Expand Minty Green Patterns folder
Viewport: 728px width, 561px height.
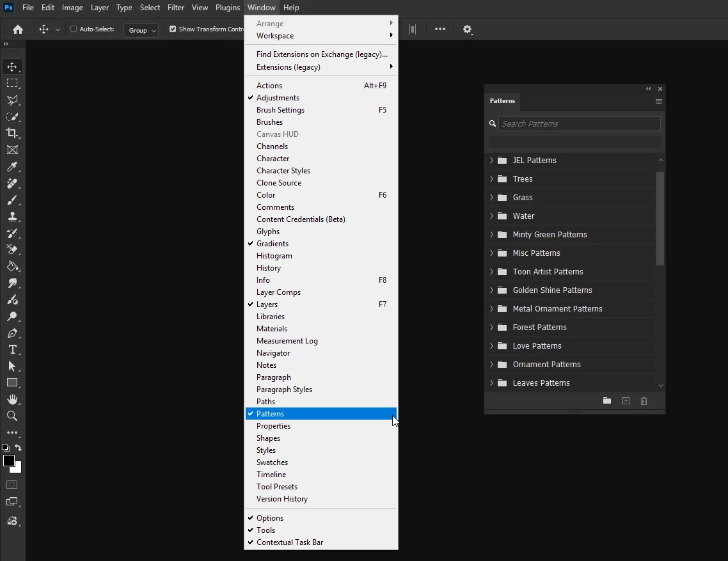491,235
